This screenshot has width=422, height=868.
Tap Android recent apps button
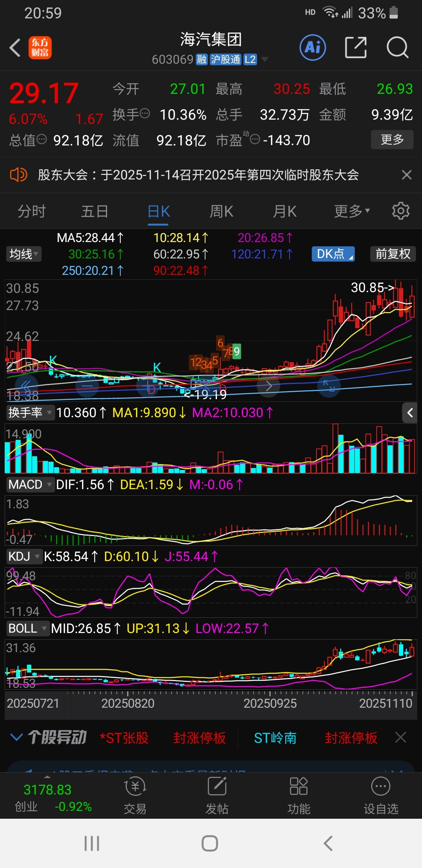tap(92, 843)
